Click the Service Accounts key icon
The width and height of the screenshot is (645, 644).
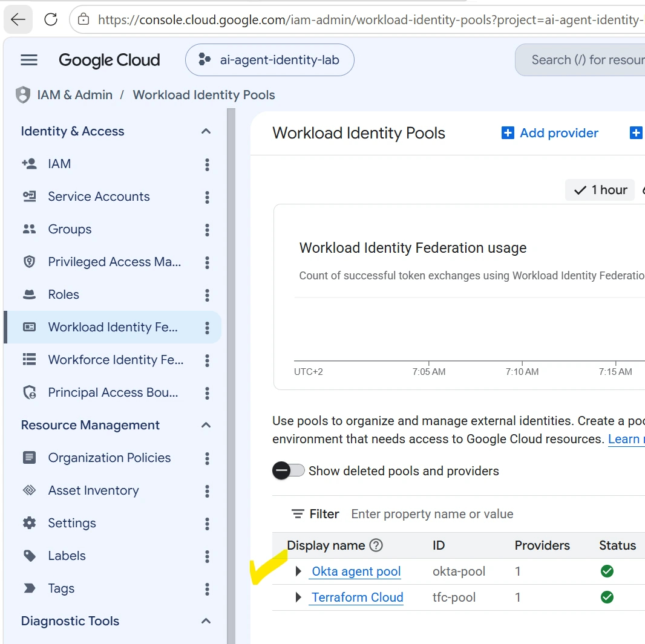29,197
